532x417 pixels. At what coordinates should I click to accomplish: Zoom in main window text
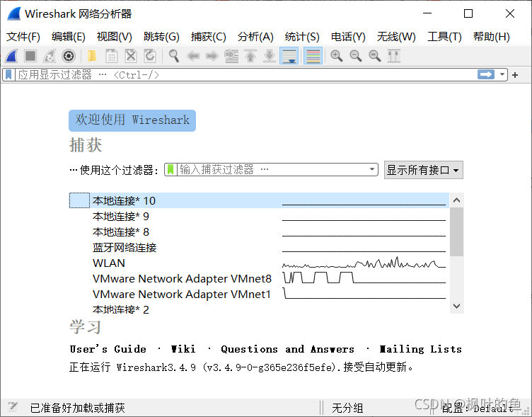point(337,56)
